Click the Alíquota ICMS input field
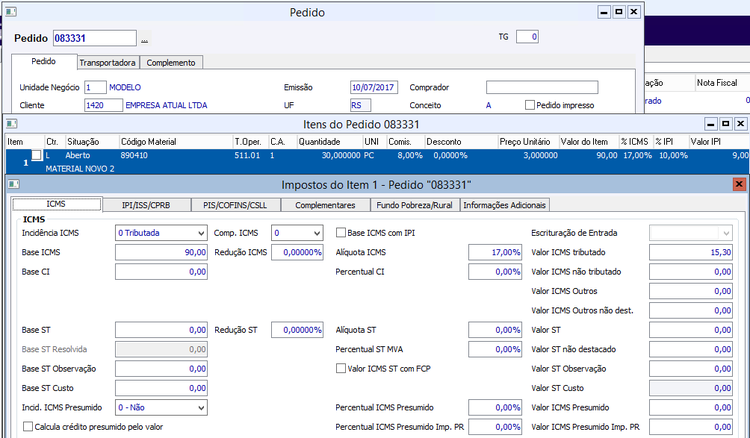 click(x=495, y=252)
